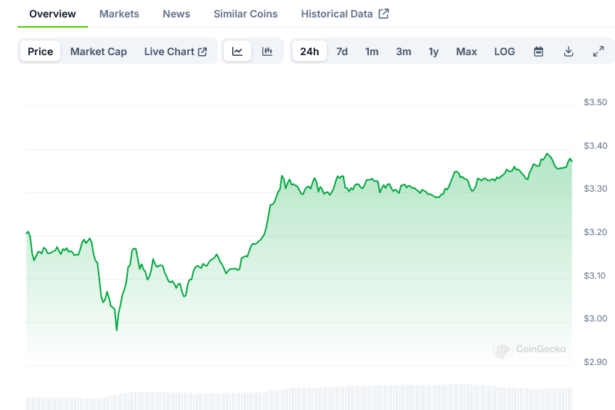Toggle LOG scale on chart
The height and width of the screenshot is (410, 615).
click(x=505, y=52)
